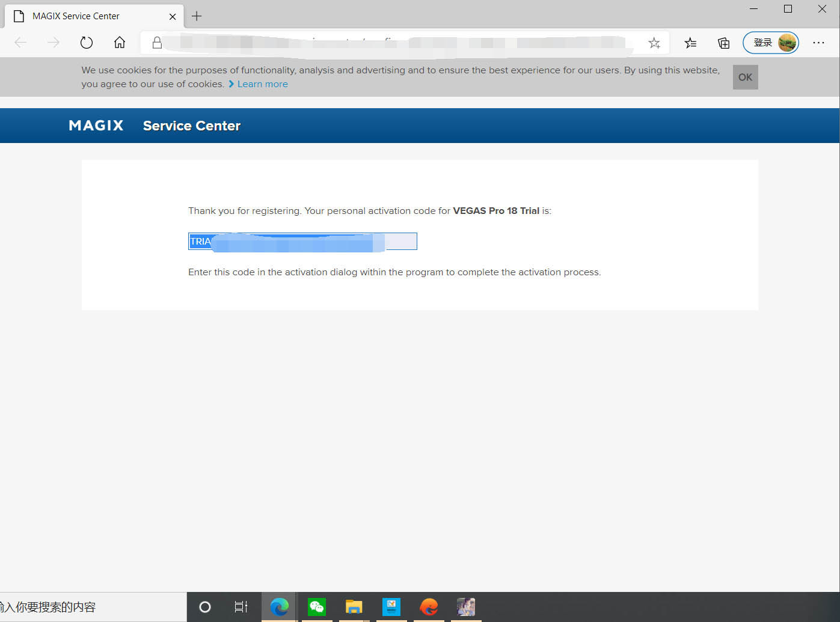
Task: Open the blue app icon on taskbar
Action: tap(391, 607)
